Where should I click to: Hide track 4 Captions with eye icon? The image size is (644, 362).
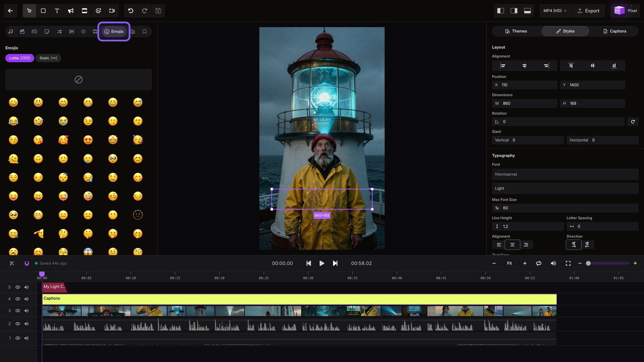(x=18, y=299)
